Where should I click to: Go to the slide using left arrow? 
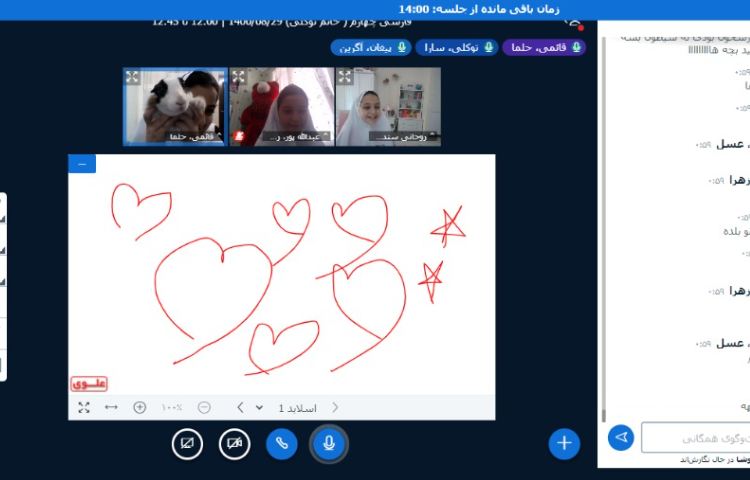click(240, 407)
